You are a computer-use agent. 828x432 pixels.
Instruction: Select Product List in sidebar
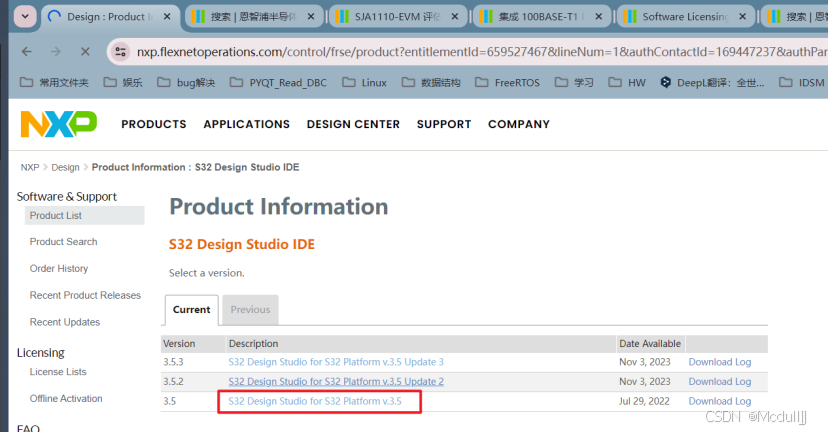point(84,215)
